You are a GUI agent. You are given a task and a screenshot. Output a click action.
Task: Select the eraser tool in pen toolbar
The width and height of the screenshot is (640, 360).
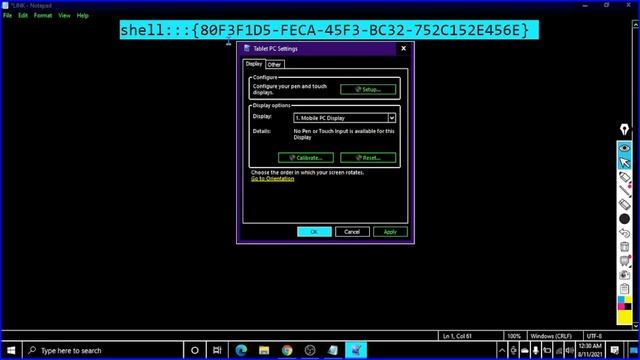(x=624, y=204)
